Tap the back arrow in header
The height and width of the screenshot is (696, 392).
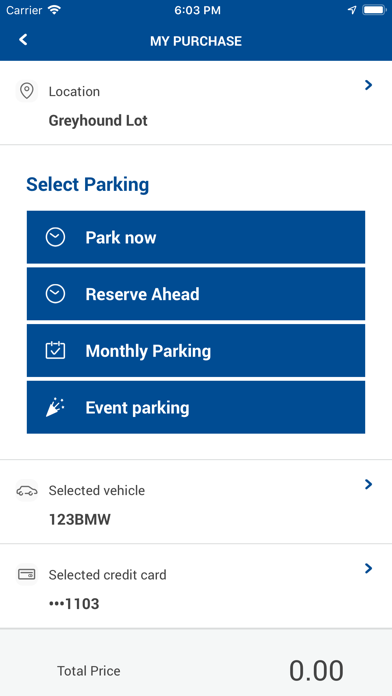tap(23, 40)
